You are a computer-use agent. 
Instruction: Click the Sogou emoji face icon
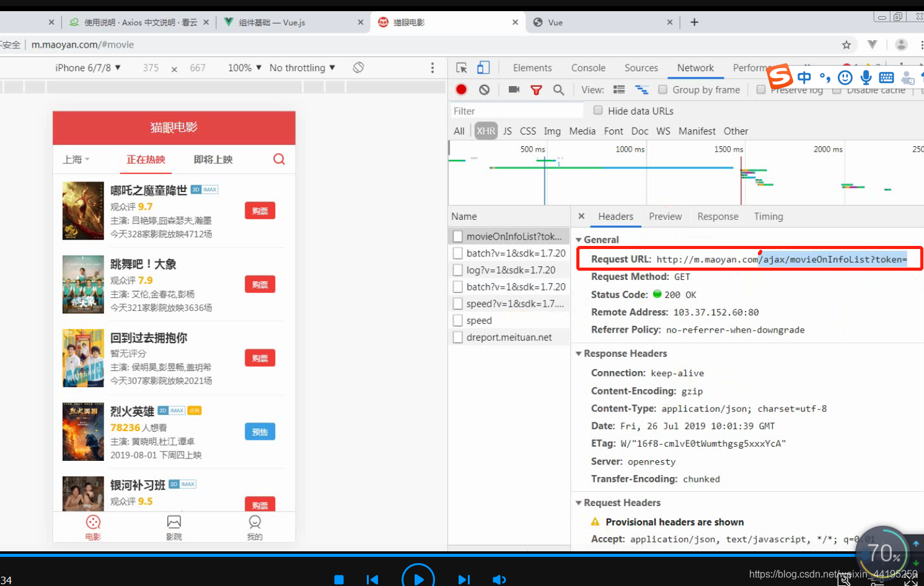point(845,77)
